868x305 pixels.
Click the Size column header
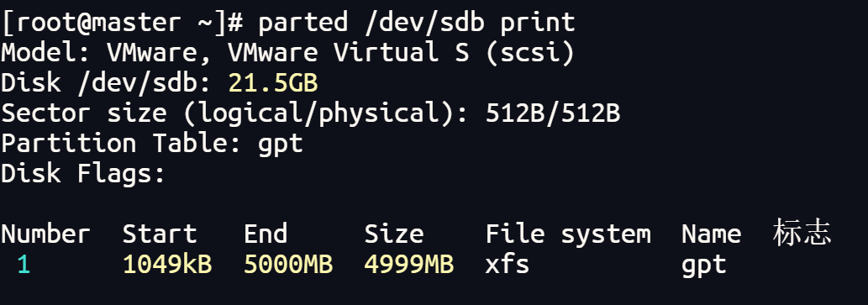tap(394, 234)
